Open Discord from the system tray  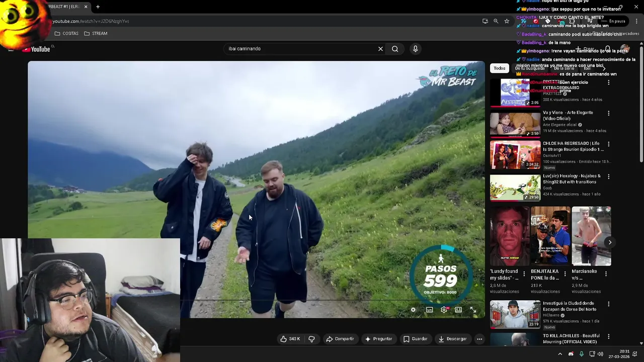(571, 354)
